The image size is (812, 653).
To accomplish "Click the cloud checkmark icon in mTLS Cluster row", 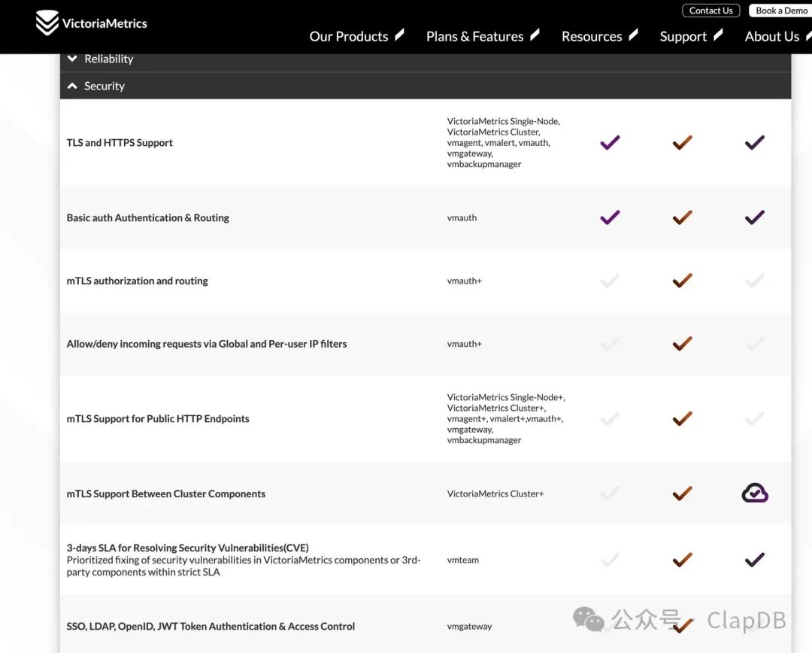I will pyautogui.click(x=755, y=494).
